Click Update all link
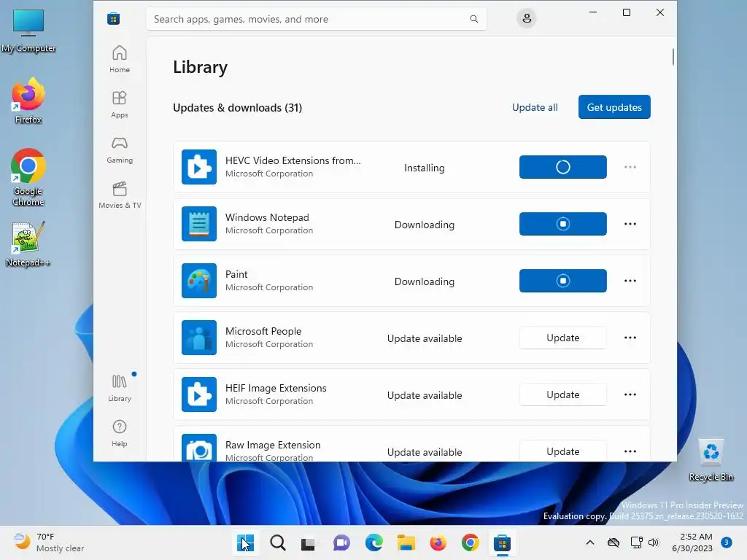The height and width of the screenshot is (560, 747). tap(535, 108)
